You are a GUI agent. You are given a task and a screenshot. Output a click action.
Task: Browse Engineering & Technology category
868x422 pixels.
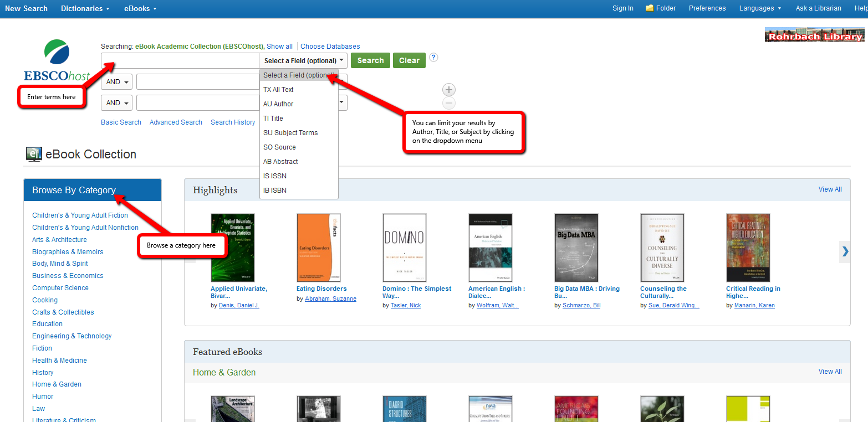point(72,336)
